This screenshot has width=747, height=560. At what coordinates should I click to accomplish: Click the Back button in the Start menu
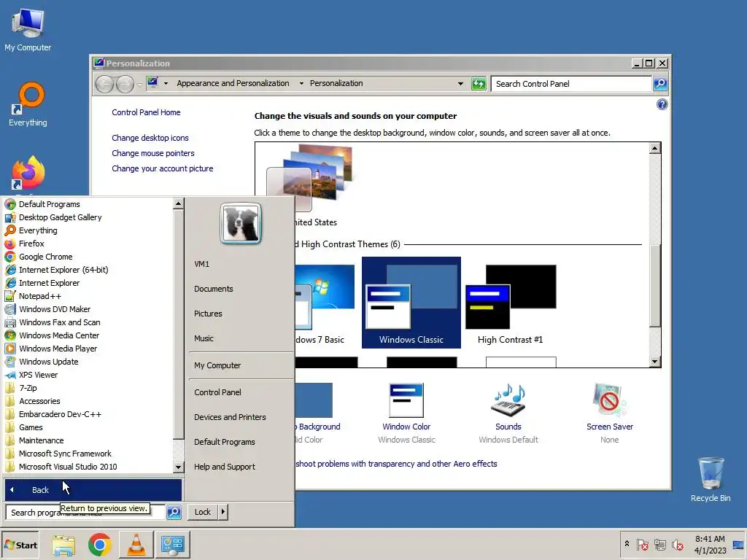93,489
